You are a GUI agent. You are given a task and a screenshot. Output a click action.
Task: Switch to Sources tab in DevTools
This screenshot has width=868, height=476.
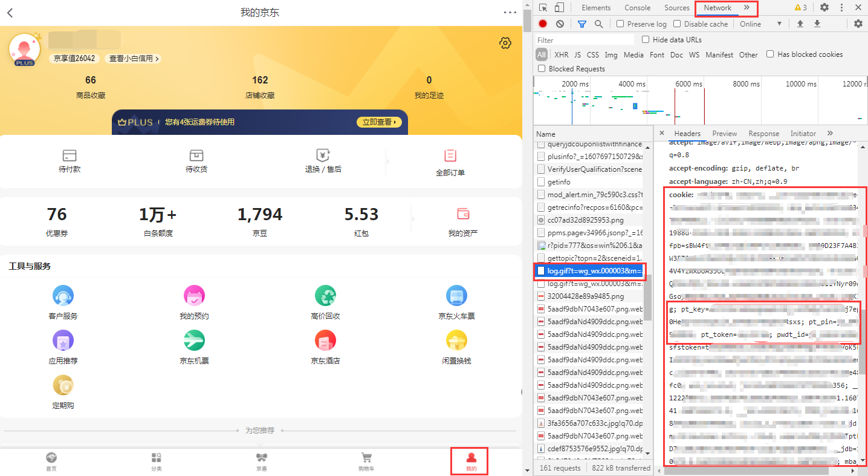point(676,8)
